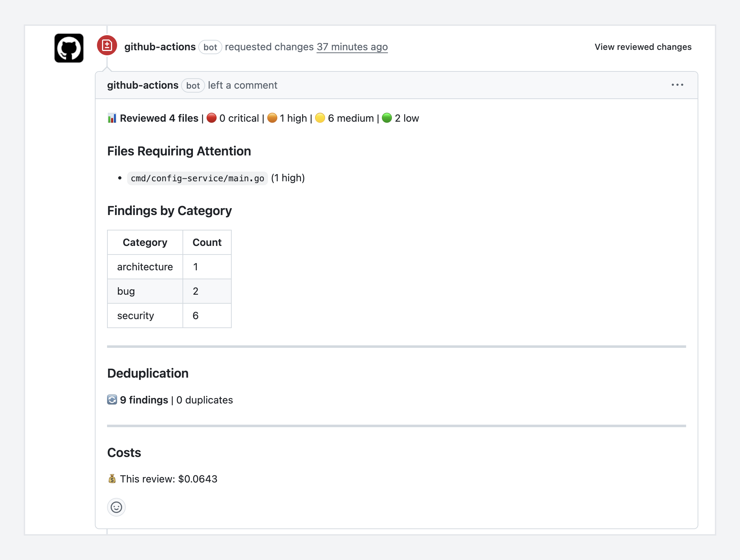This screenshot has width=740, height=560.
Task: Click the Files Requiring Attention heading
Action: point(179,151)
